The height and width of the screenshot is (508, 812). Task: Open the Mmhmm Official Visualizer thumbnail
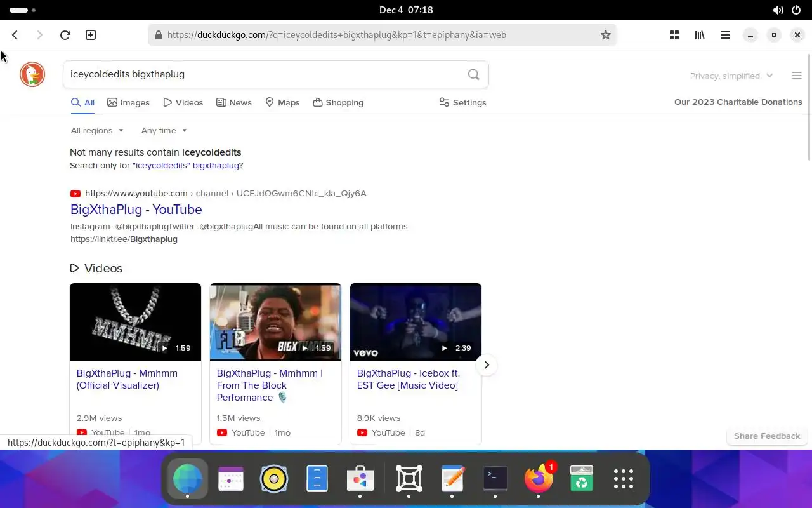[x=135, y=322]
